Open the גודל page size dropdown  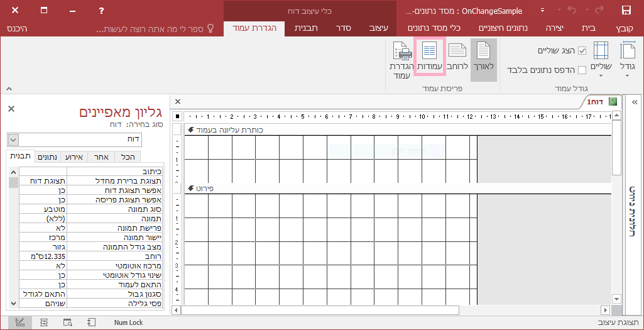point(627,60)
